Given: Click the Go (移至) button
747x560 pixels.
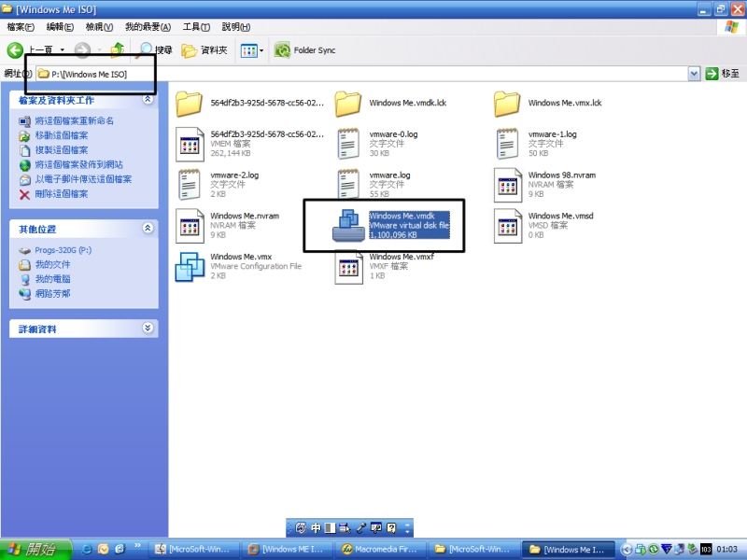Looking at the screenshot, I should (723, 74).
